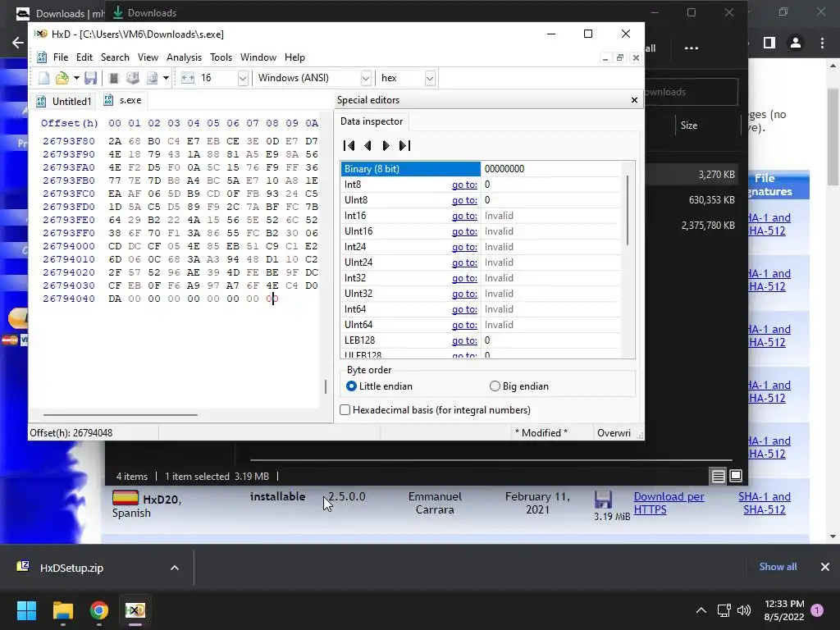Viewport: 840px width, 630px height.
Task: Open the Analysis menu
Action: coord(184,57)
